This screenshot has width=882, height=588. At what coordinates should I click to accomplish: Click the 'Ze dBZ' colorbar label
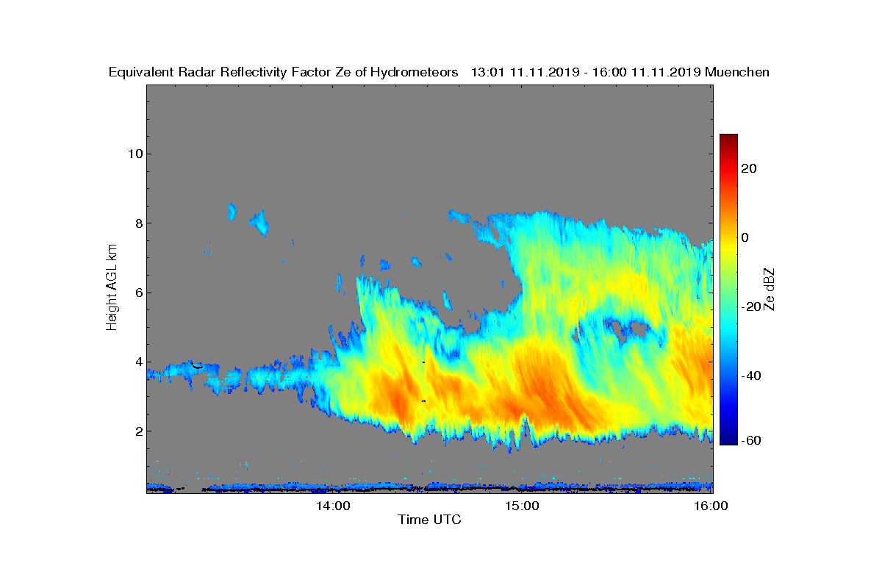(x=770, y=289)
